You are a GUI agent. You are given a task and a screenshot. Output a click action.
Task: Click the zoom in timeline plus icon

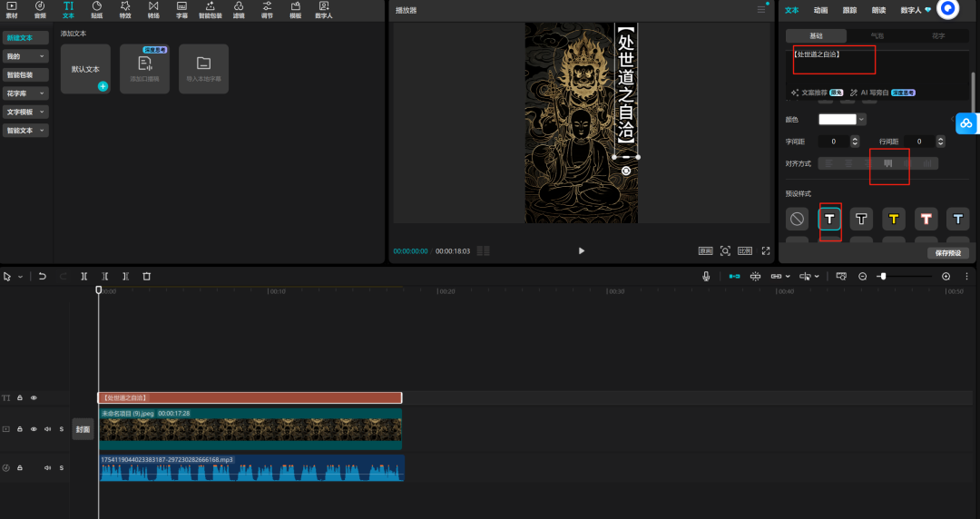(x=946, y=277)
